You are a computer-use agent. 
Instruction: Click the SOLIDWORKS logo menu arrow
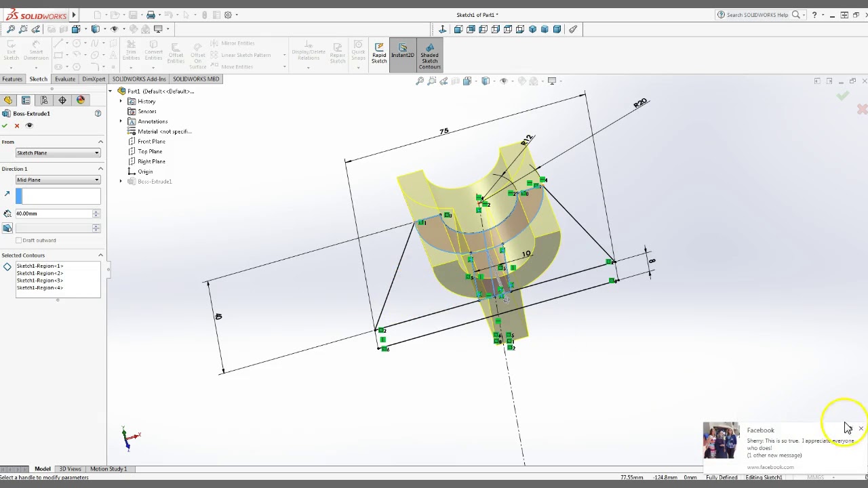tap(74, 15)
